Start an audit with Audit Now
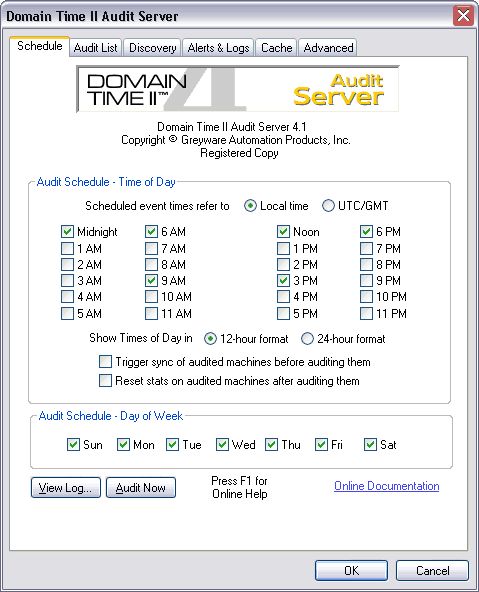 click(141, 487)
